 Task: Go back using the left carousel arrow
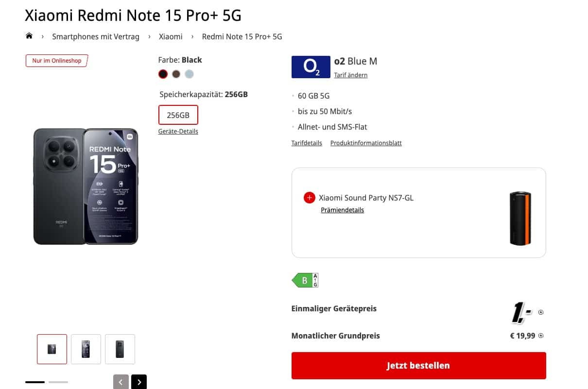[x=121, y=382]
